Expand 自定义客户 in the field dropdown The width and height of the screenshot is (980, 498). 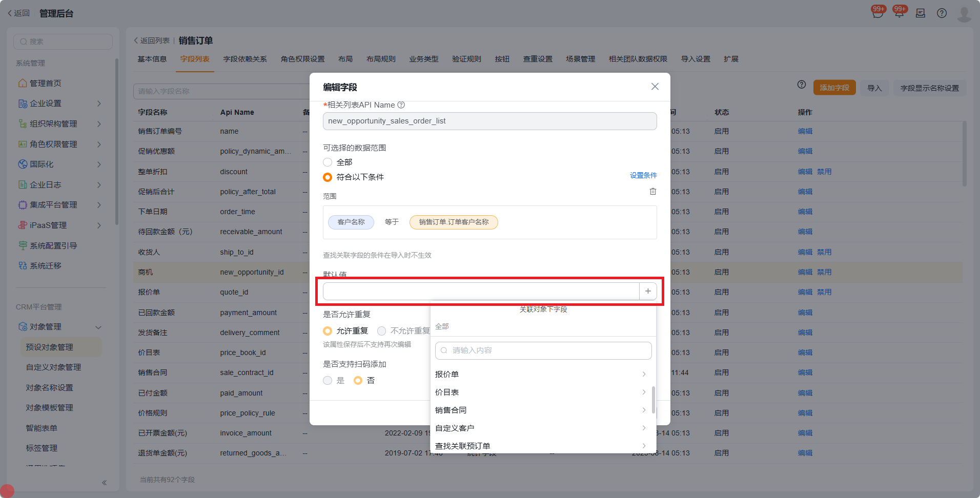(644, 428)
